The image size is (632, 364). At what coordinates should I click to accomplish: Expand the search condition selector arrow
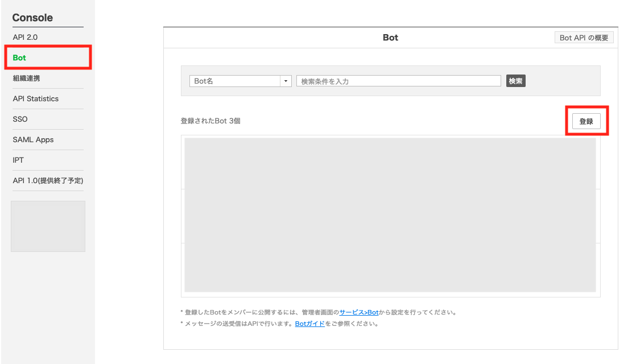pos(286,81)
